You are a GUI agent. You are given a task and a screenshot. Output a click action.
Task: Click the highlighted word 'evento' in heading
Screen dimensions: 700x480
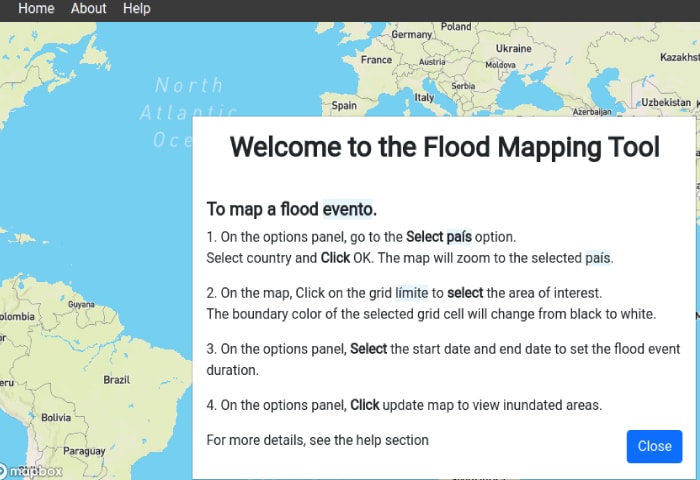(347, 209)
